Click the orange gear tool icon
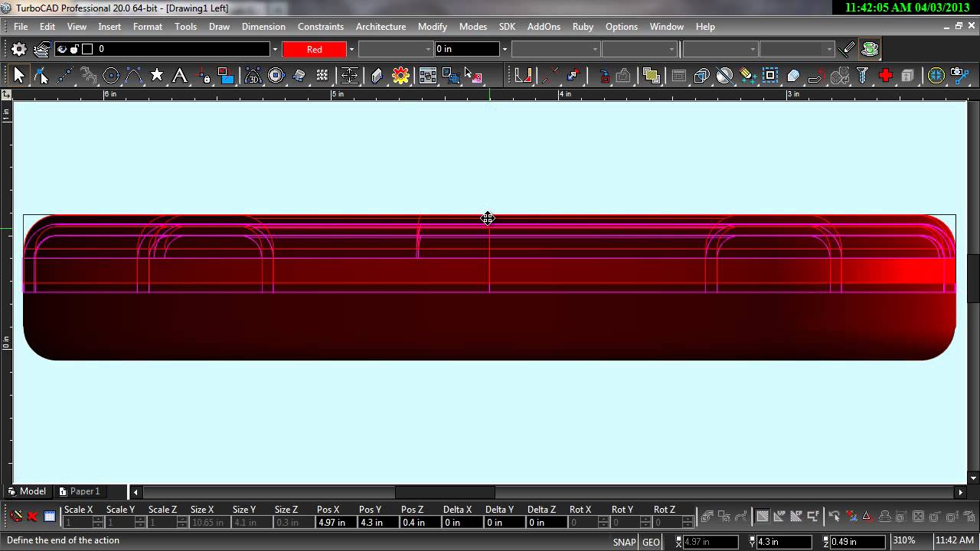 tap(400, 75)
